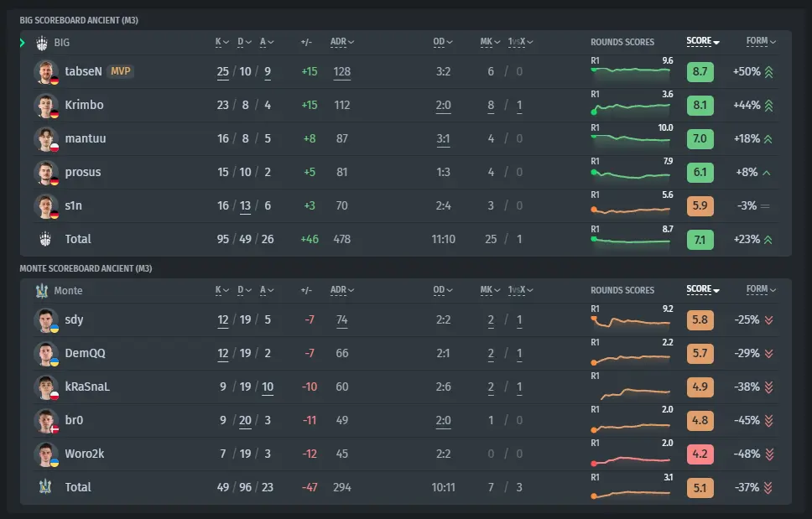This screenshot has height=519, width=812.
Task: Click tabseN's form up-arrow icon
Action: [769, 72]
